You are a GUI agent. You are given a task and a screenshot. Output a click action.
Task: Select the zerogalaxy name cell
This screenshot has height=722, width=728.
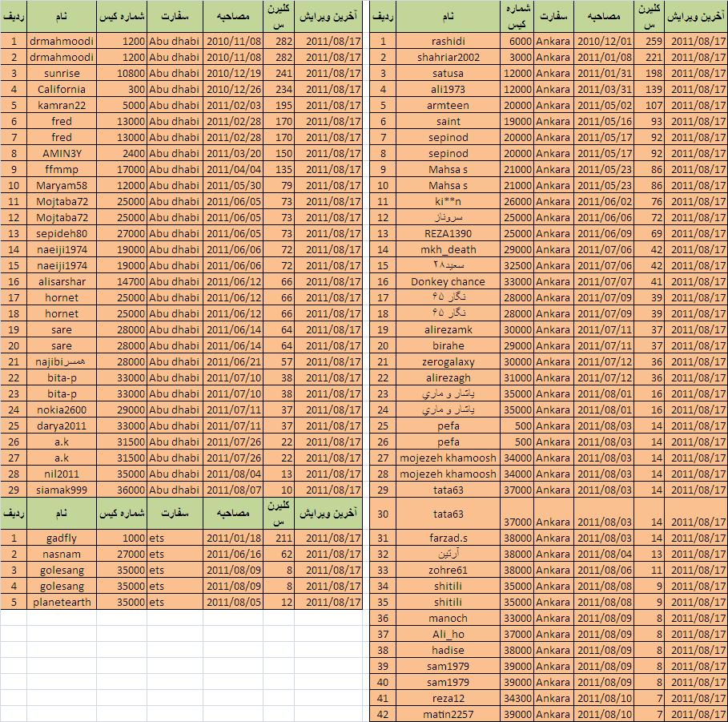[x=448, y=361]
